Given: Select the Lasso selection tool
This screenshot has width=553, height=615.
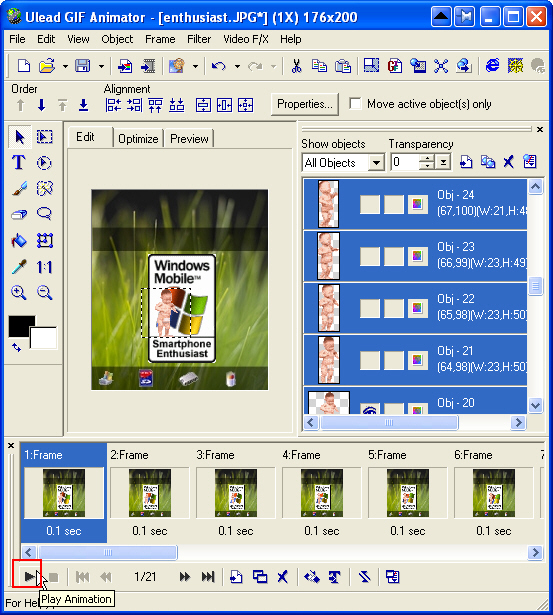Looking at the screenshot, I should click(44, 214).
